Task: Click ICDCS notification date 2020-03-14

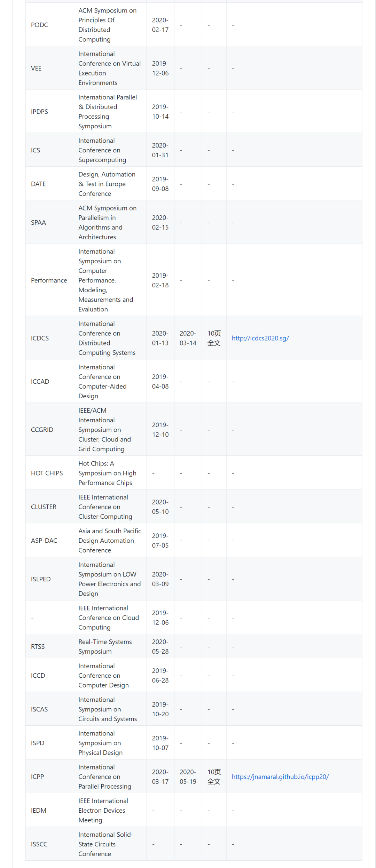Action: pyautogui.click(x=188, y=338)
